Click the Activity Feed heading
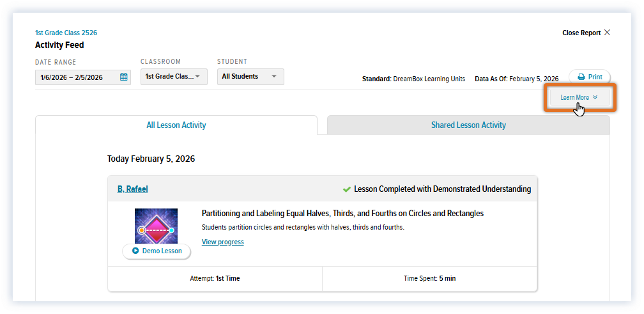 point(59,45)
